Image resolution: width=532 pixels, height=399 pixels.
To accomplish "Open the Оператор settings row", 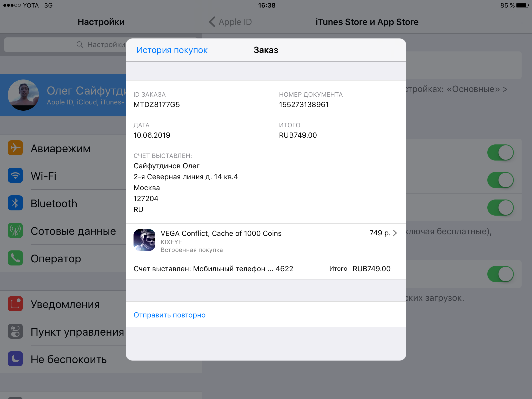I will click(63, 258).
